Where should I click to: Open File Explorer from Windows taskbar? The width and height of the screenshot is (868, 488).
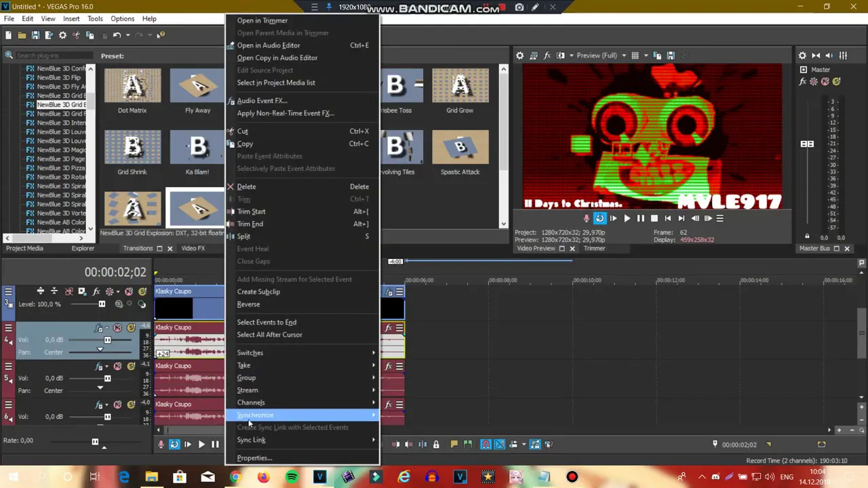coord(151,477)
